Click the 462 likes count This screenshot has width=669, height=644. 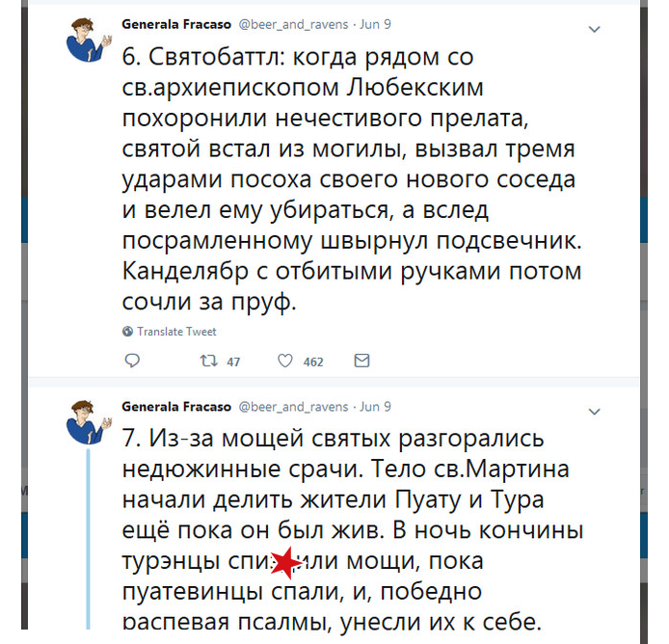313,362
